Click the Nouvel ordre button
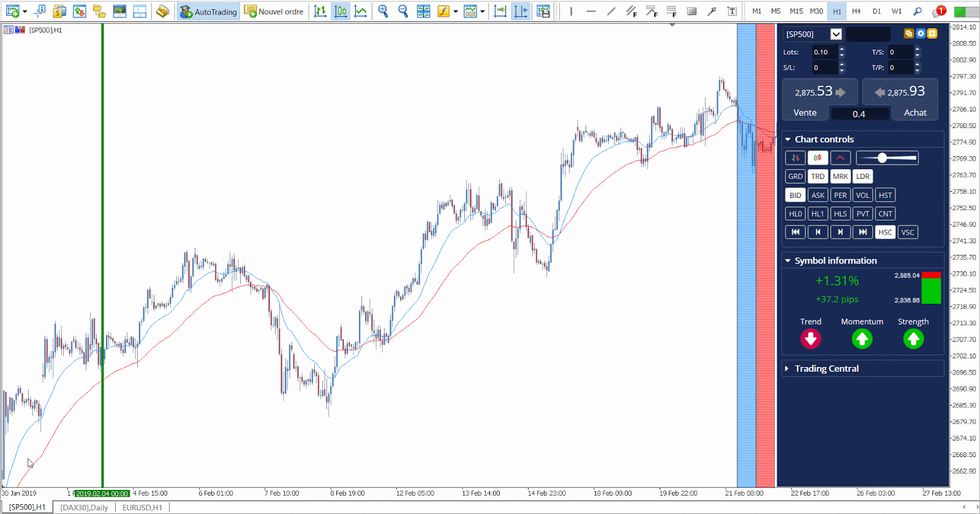 click(x=274, y=11)
